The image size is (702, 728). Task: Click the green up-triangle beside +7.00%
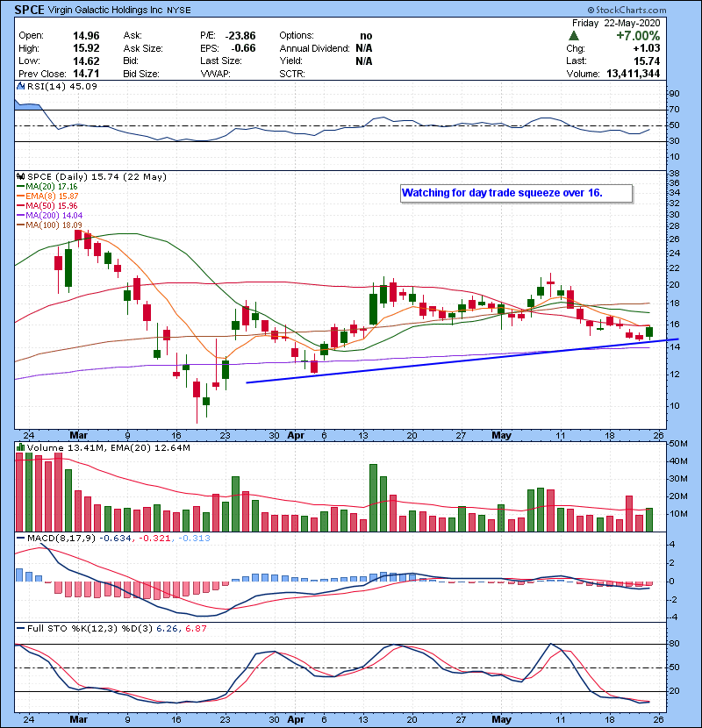point(574,36)
